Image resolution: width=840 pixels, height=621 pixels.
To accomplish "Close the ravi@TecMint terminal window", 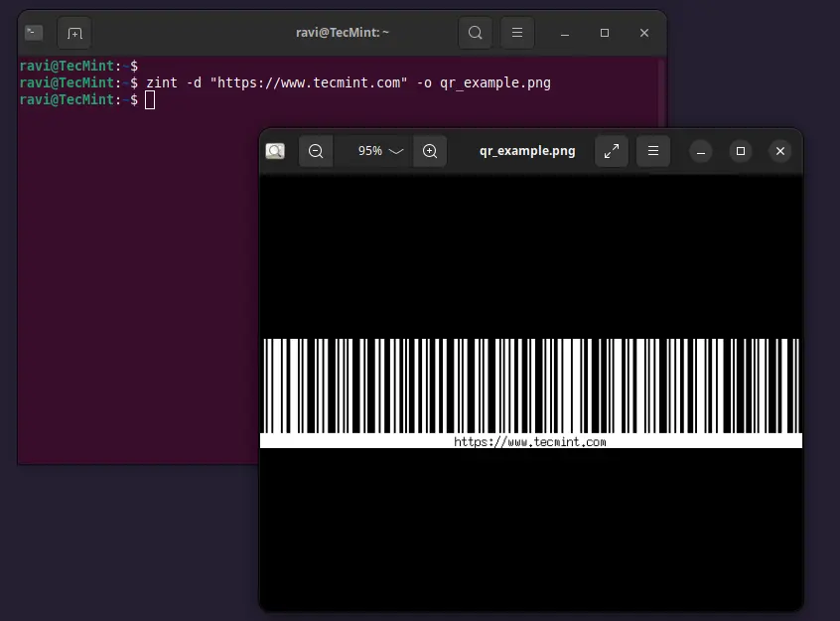I will pos(644,33).
